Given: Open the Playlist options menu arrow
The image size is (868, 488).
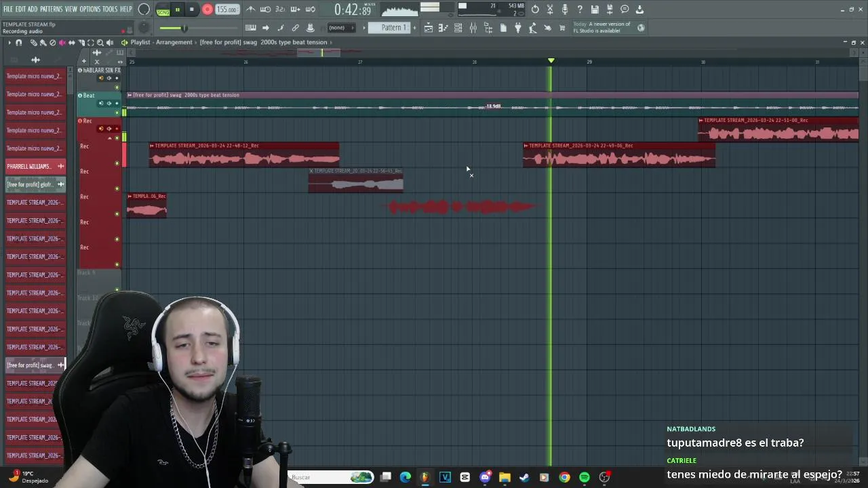Looking at the screenshot, I should (9, 43).
